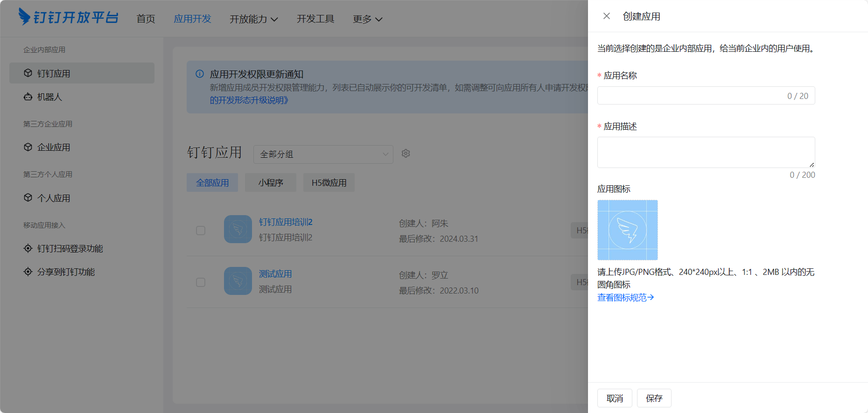This screenshot has height=413, width=868.
Task: Open the 全部分组 dropdown
Action: click(323, 154)
